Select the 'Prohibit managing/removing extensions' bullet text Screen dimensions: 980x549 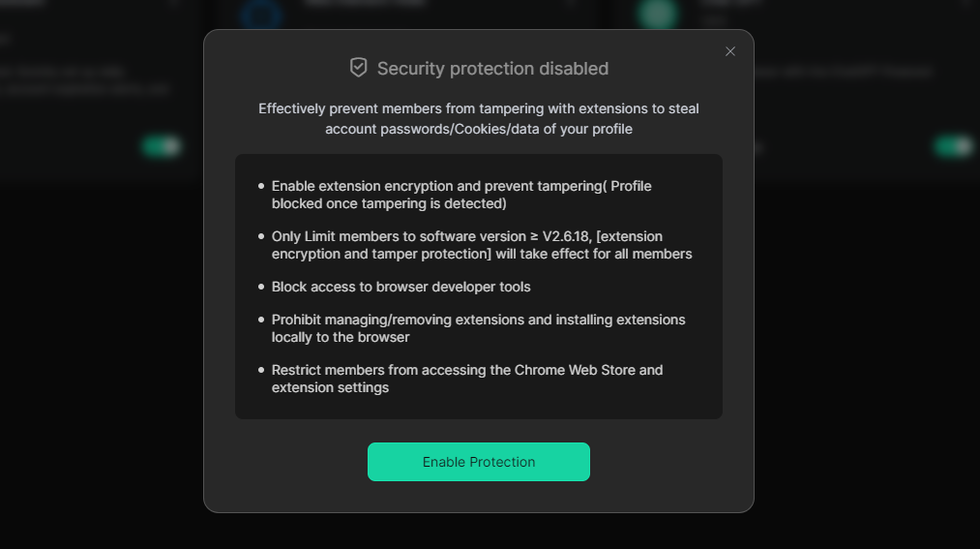coord(478,328)
